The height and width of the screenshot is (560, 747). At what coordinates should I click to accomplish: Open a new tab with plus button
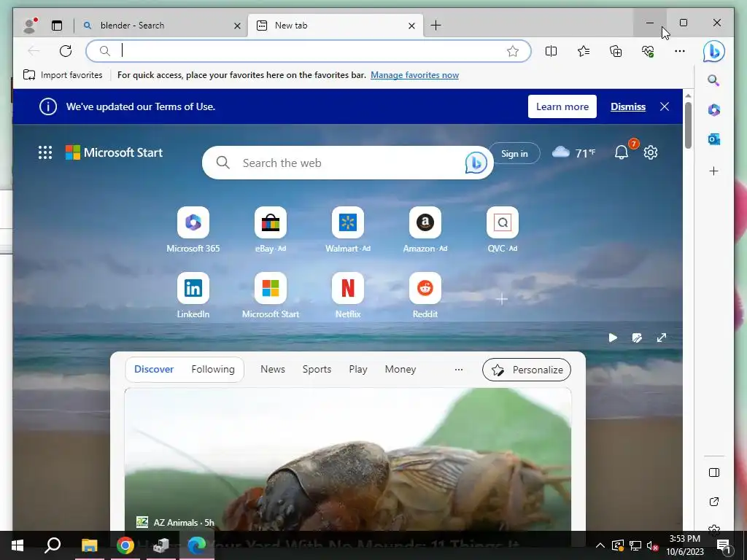point(436,26)
